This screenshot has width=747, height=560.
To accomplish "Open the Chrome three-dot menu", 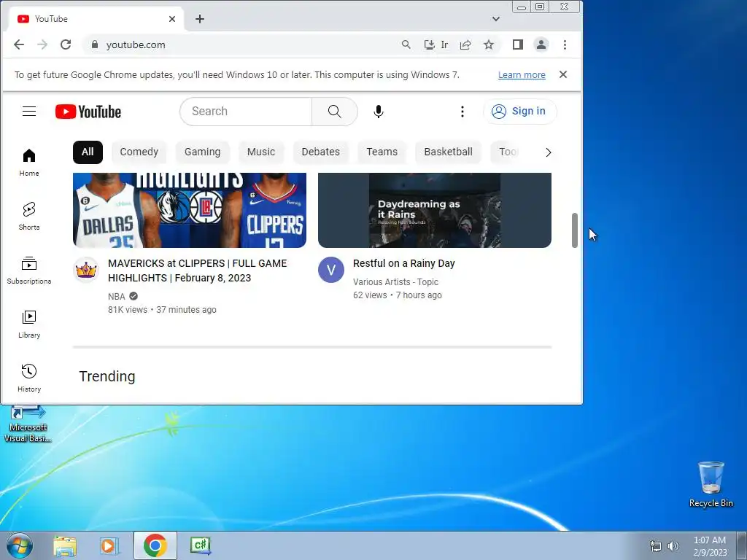I will click(x=565, y=44).
